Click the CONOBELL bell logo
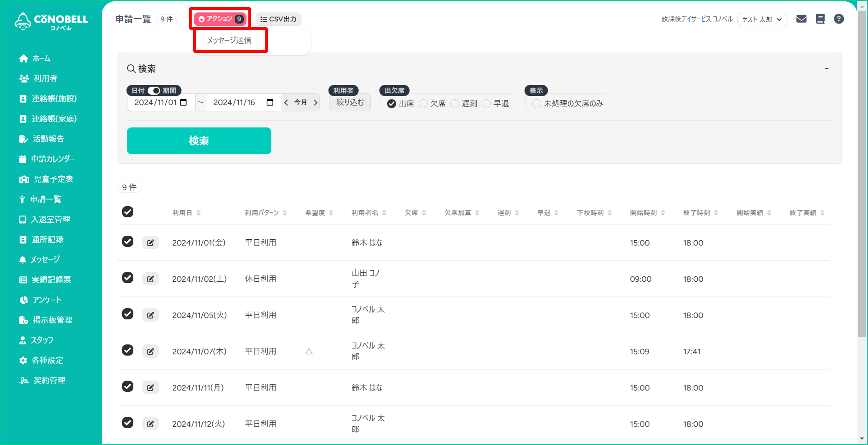The height and width of the screenshot is (445, 868). [52, 21]
